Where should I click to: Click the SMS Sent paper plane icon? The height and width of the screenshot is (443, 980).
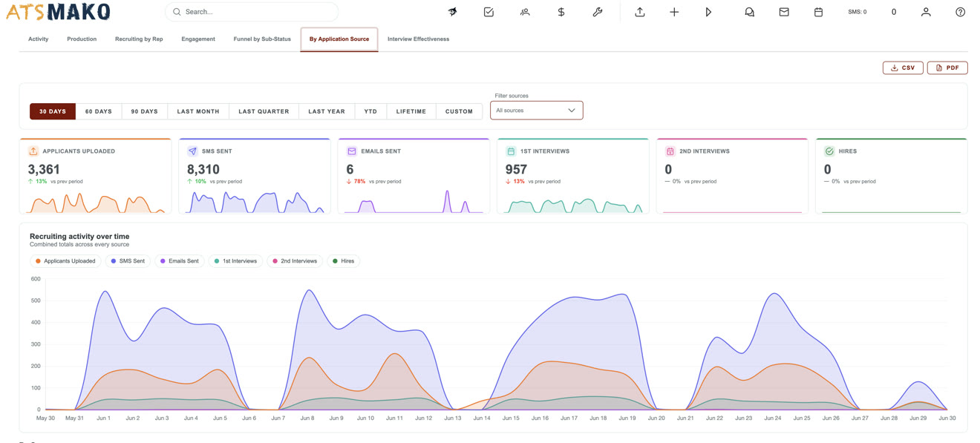(192, 151)
